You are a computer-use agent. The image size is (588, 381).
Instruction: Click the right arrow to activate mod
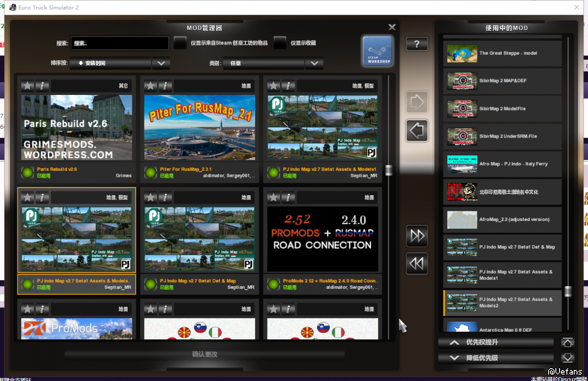pos(417,102)
